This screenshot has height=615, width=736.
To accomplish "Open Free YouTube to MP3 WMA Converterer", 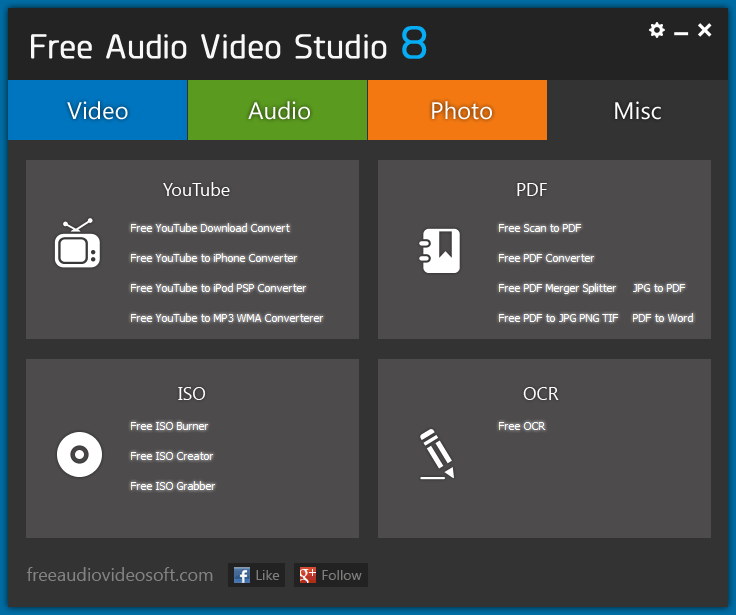I will pyautogui.click(x=227, y=318).
